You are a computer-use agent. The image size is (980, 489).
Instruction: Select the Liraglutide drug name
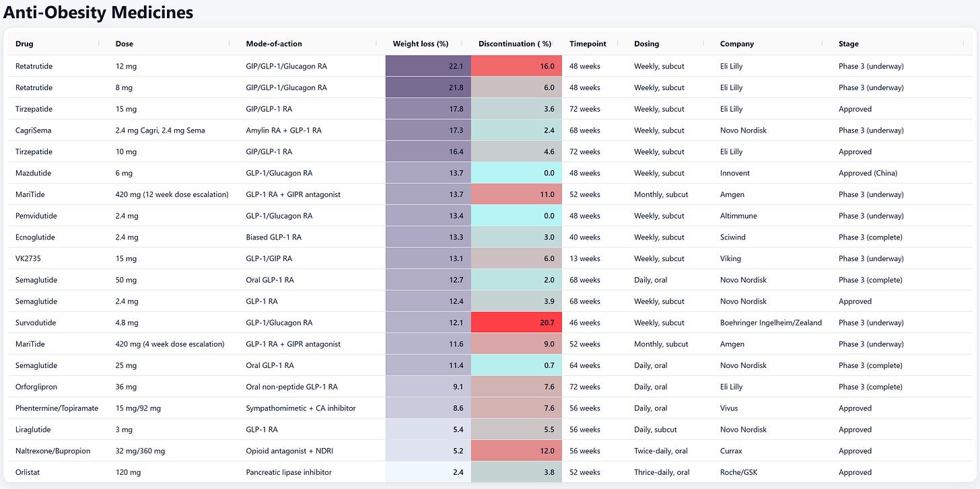click(x=33, y=429)
